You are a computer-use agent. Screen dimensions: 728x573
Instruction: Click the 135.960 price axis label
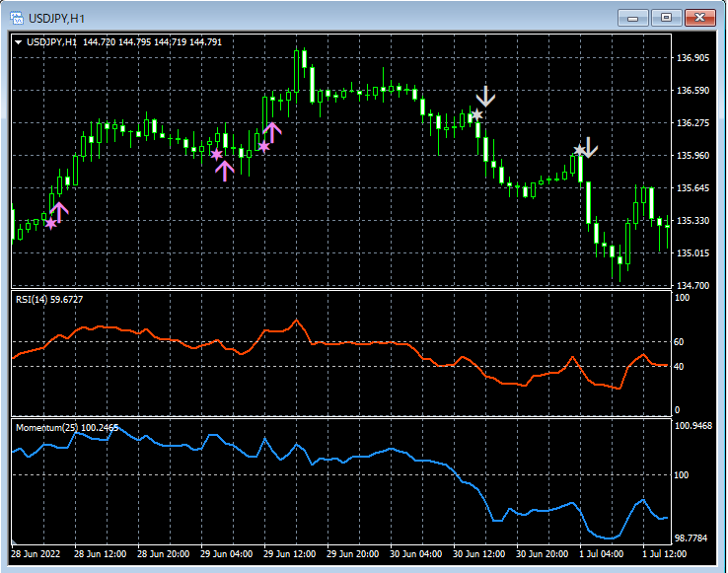[x=693, y=156]
